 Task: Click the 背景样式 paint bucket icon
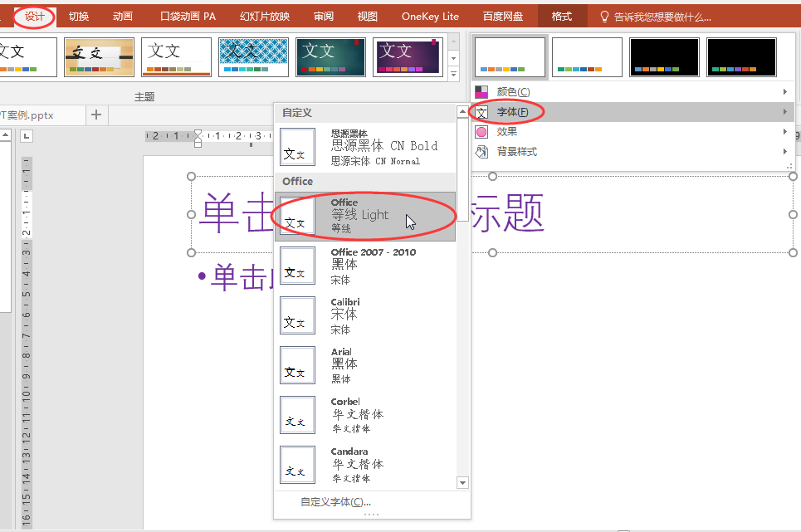click(x=481, y=152)
